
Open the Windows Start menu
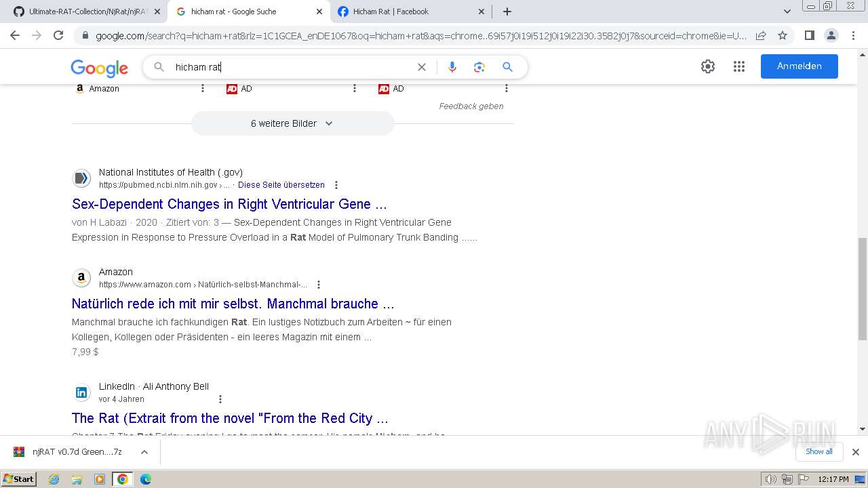point(18,479)
